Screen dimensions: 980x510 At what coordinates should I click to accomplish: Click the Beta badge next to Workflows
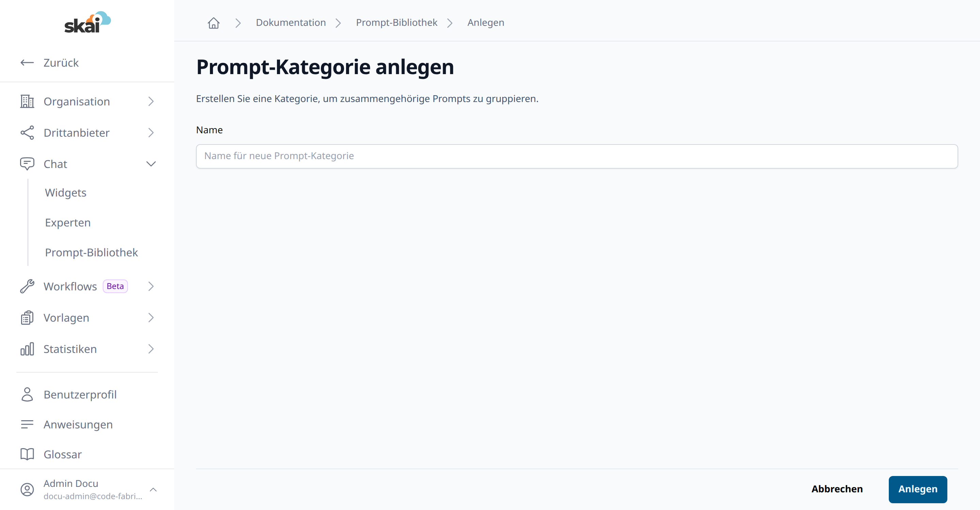tap(115, 286)
